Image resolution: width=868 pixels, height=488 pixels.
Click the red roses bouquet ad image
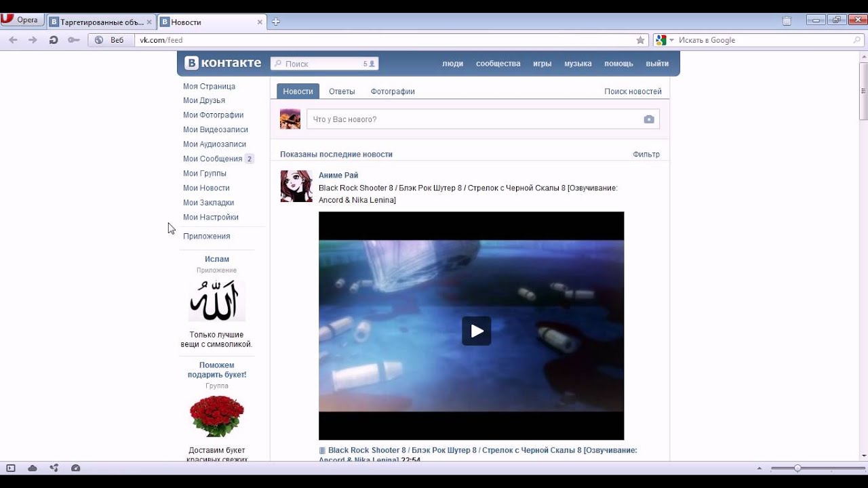pyautogui.click(x=217, y=416)
